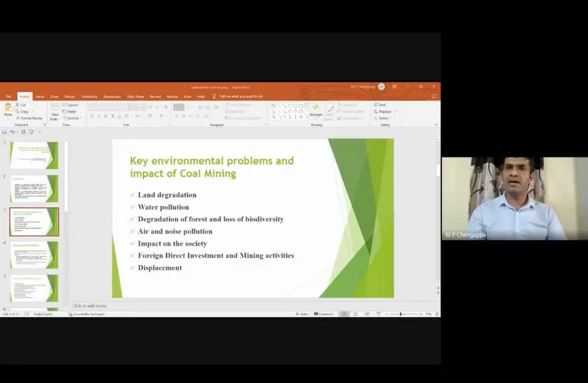Toggle Italic formatting in the Font group
Screen dimensions: 588x383
pyautogui.click(x=99, y=116)
